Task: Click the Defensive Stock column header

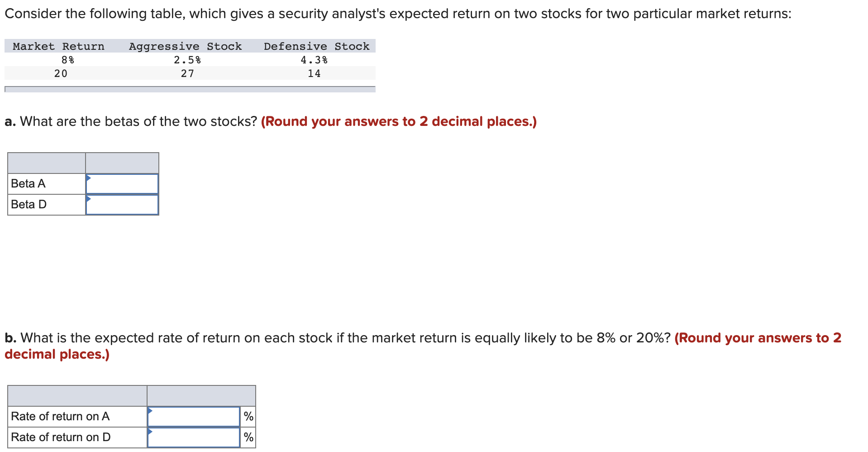Action: click(x=316, y=46)
